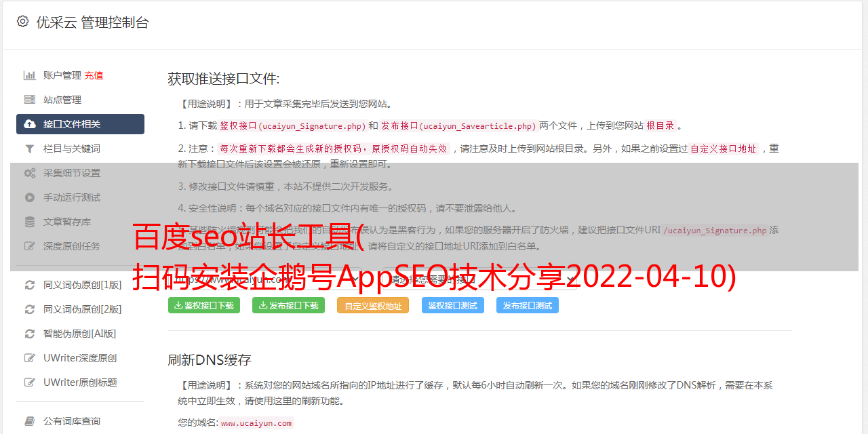
Task: Open UWriter原创标题 in the sidebar
Action: pyautogui.click(x=80, y=382)
